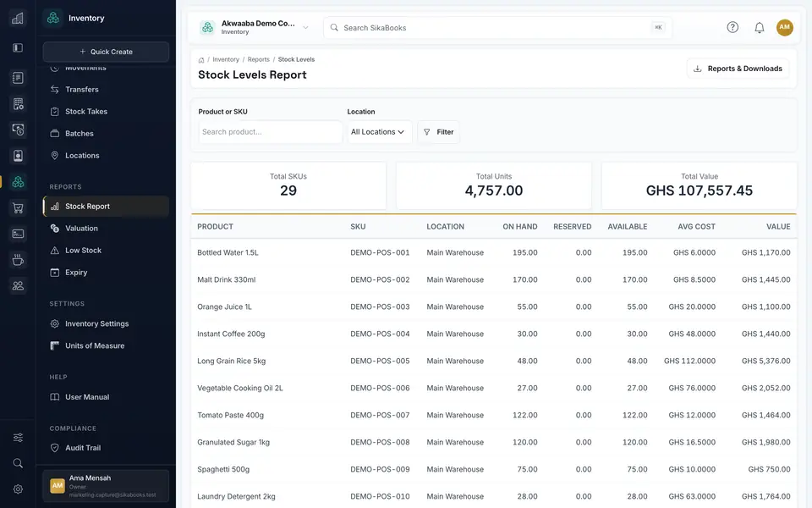Select Stock Report in the sidebar

pyautogui.click(x=106, y=207)
